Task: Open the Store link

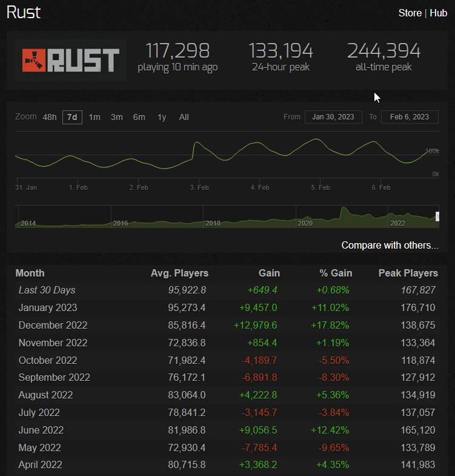Action: (x=410, y=13)
